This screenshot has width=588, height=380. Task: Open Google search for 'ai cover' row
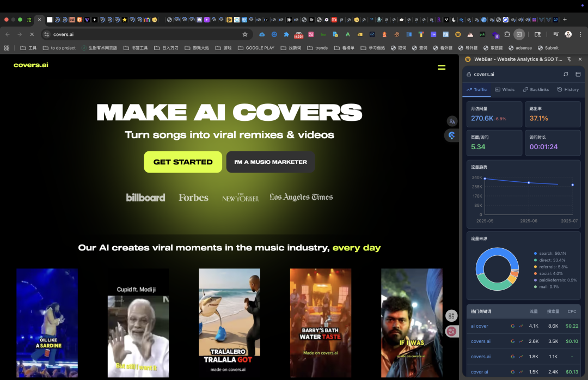[513, 326]
